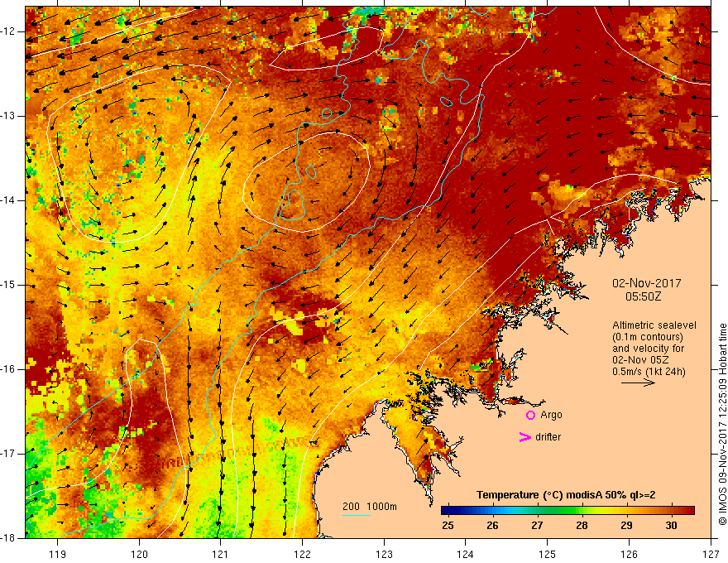Click the color bar value 26
Image resolution: width=728 pixels, height=563 pixels.
click(x=492, y=526)
